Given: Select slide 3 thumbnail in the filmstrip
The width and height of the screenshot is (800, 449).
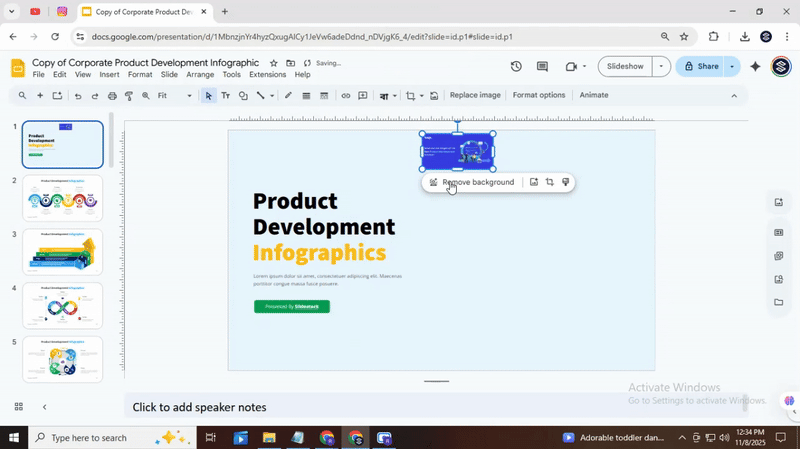Looking at the screenshot, I should pos(62,252).
